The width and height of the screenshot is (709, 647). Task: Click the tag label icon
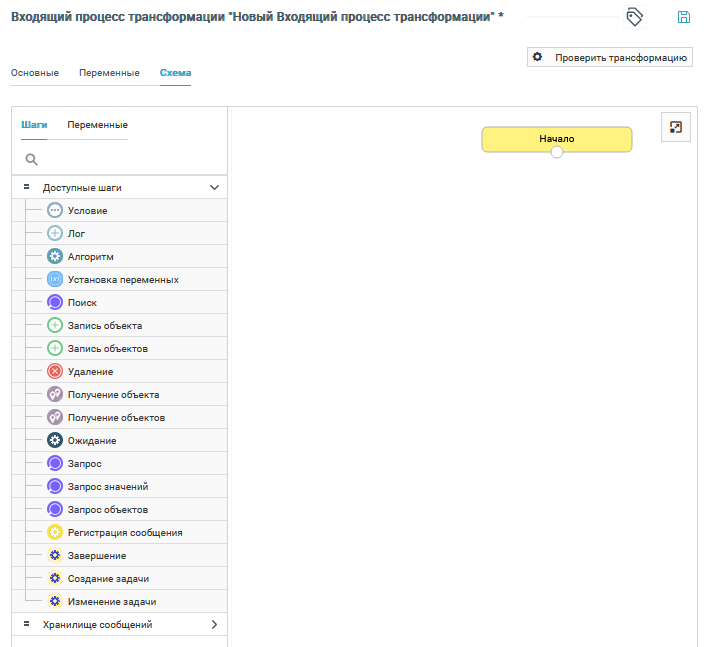click(x=634, y=17)
